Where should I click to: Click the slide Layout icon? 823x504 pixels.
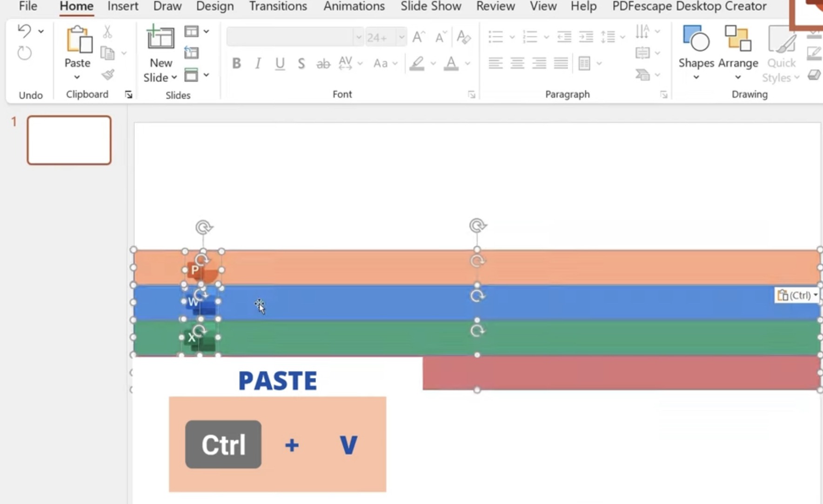[191, 32]
